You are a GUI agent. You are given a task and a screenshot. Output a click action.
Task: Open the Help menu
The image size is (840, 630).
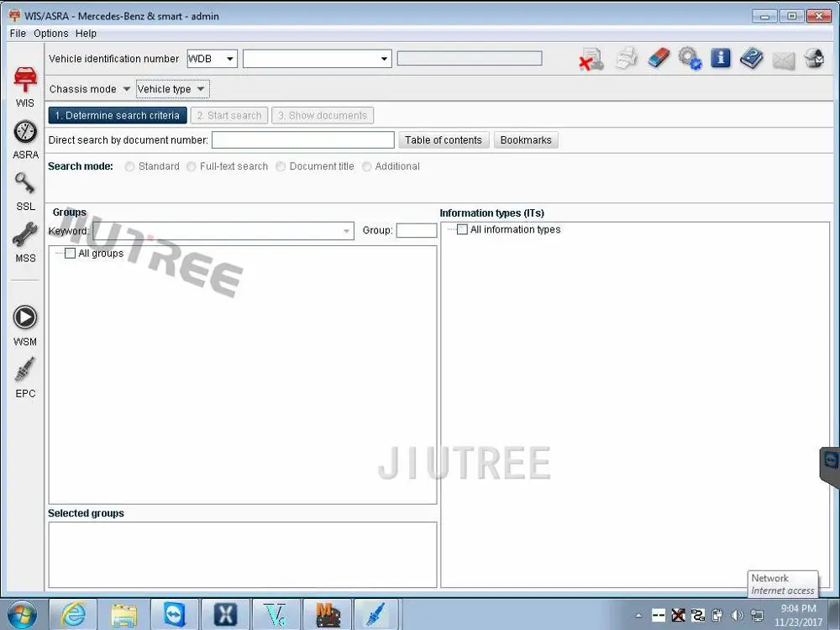coord(86,34)
